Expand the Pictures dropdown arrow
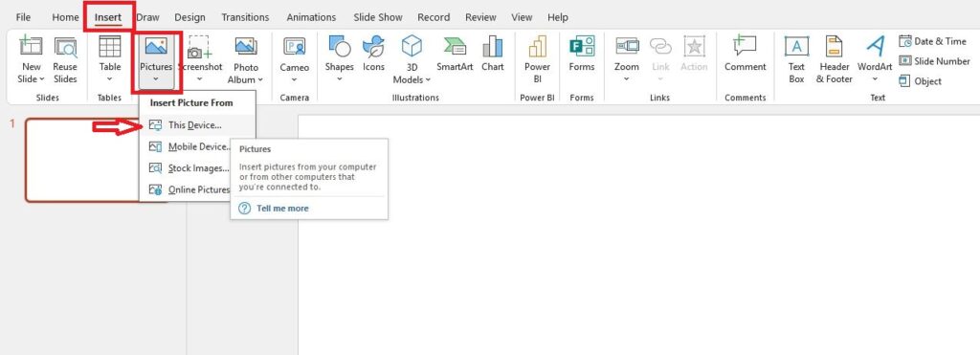Screen dimensions: 980x355 point(156,79)
